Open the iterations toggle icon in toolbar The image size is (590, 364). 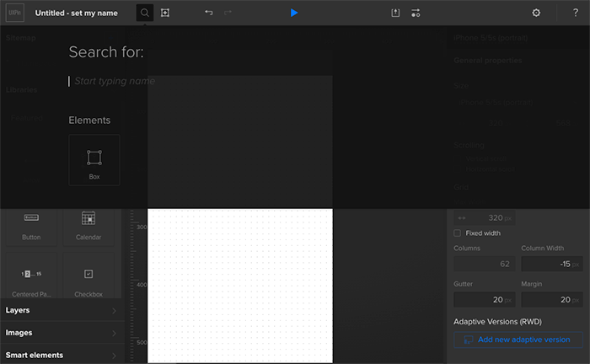(416, 13)
